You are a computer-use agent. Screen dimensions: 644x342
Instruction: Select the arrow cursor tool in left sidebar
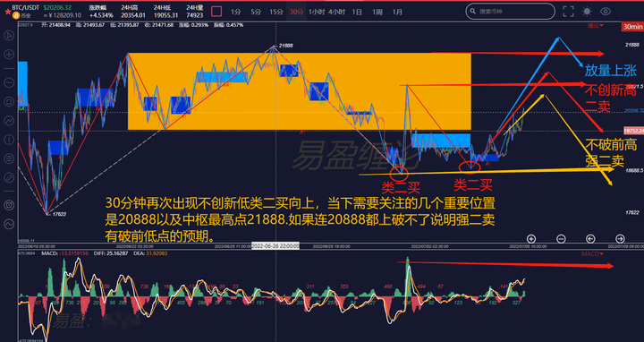click(x=9, y=36)
